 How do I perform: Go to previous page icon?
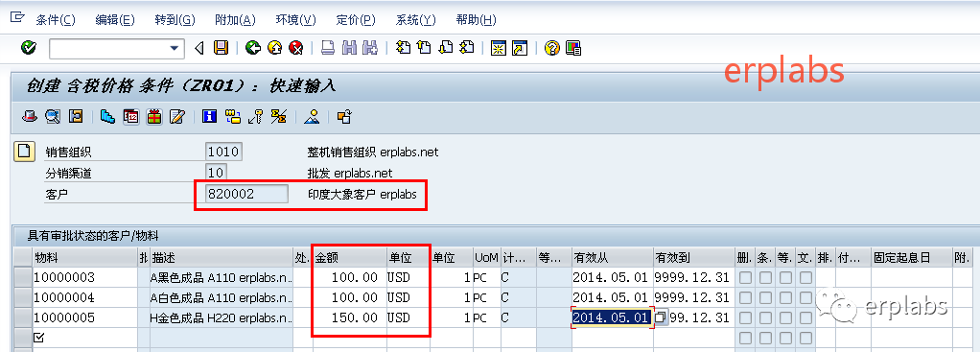[x=425, y=48]
